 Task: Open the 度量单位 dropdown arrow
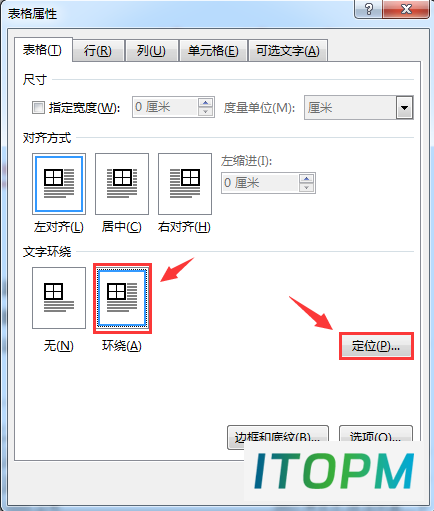(x=404, y=108)
